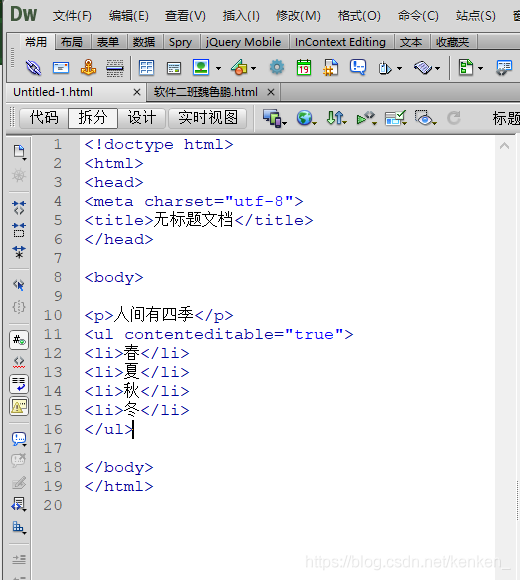This screenshot has width=520, height=580.
Task: Toggle syntax error alerts in info bar
Action: click(19, 406)
